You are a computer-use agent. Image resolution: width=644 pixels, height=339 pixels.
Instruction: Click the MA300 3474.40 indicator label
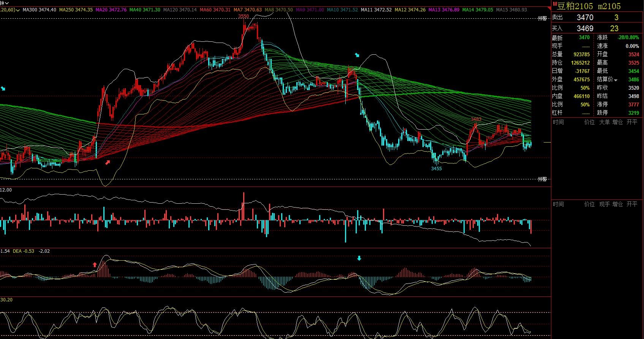tap(40, 10)
